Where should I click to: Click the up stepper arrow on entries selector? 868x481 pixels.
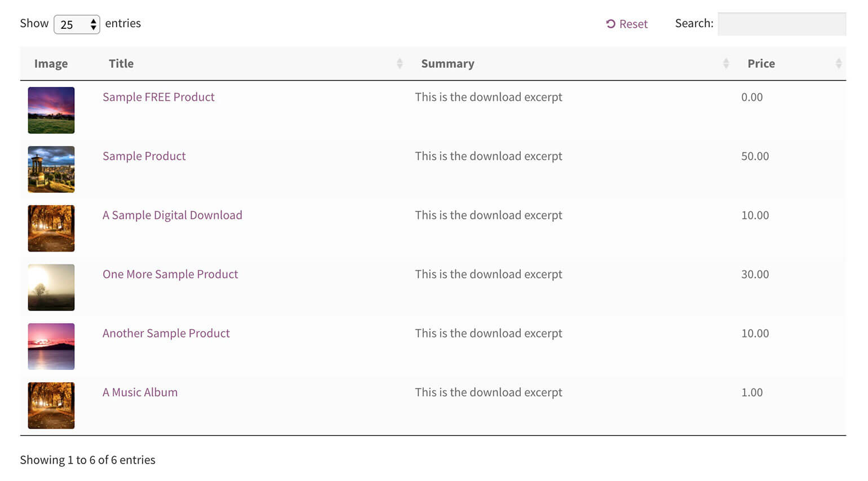(x=93, y=21)
